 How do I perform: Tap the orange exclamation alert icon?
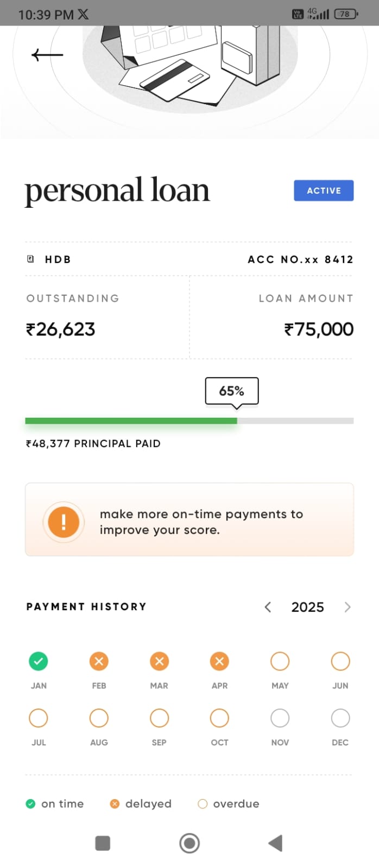coord(64,522)
